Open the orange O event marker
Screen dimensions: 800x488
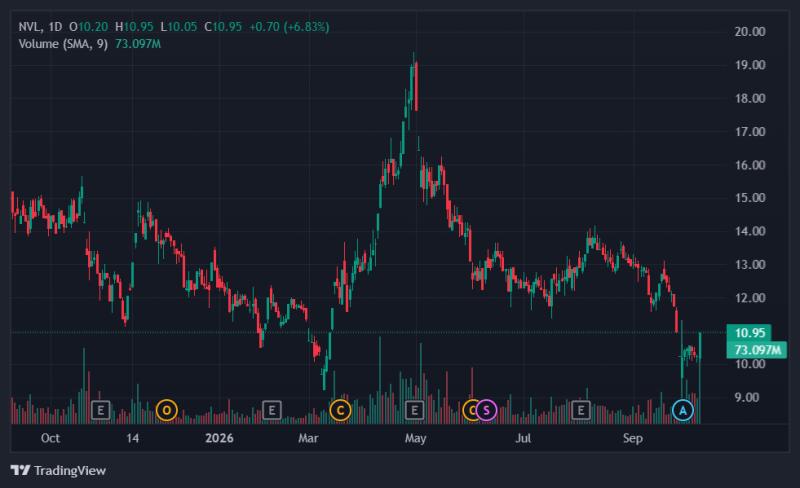[166, 410]
